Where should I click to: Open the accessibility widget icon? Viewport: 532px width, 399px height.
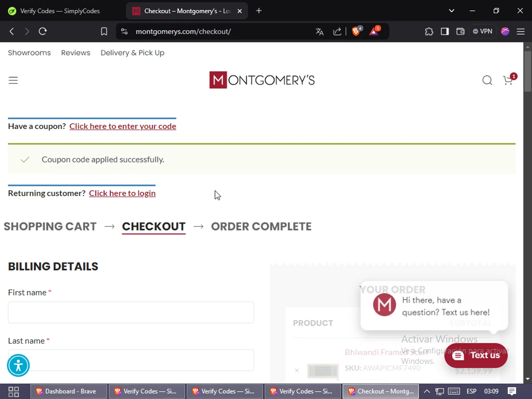[18, 365]
